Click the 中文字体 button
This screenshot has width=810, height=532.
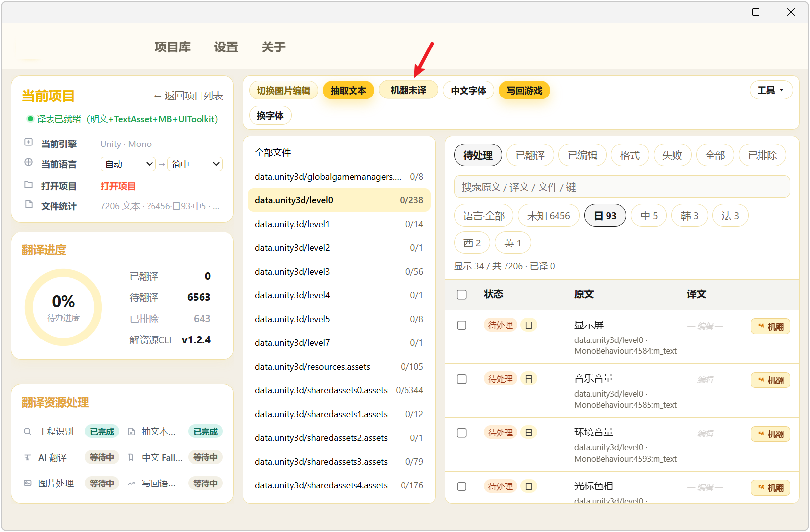468,91
